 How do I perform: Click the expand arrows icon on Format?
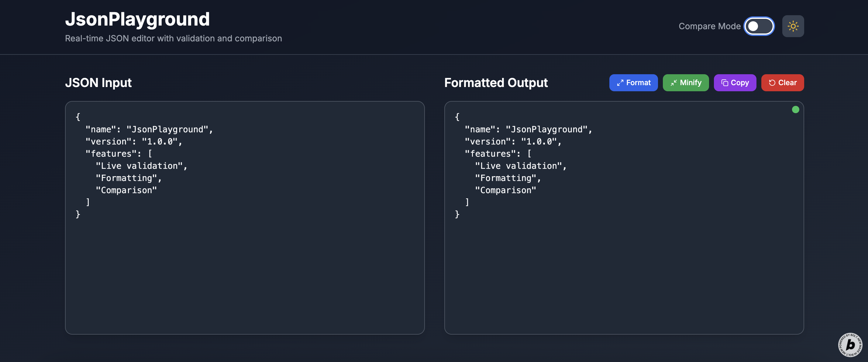pyautogui.click(x=620, y=83)
